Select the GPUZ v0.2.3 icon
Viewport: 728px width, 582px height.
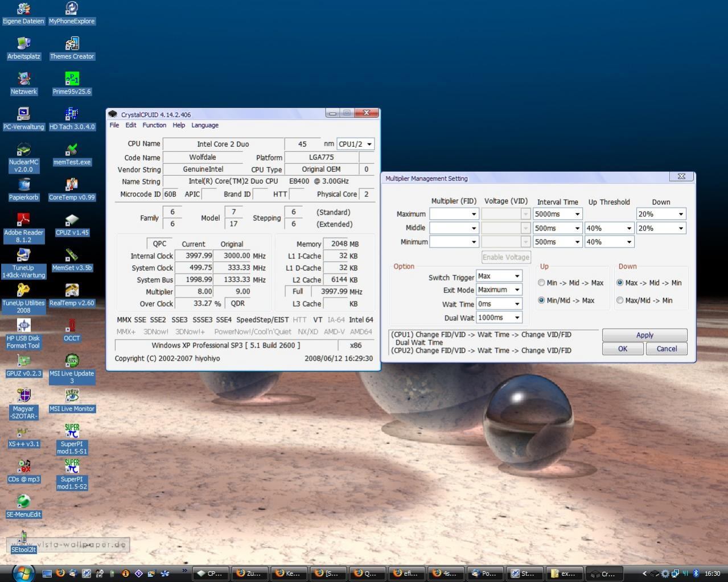point(23,366)
